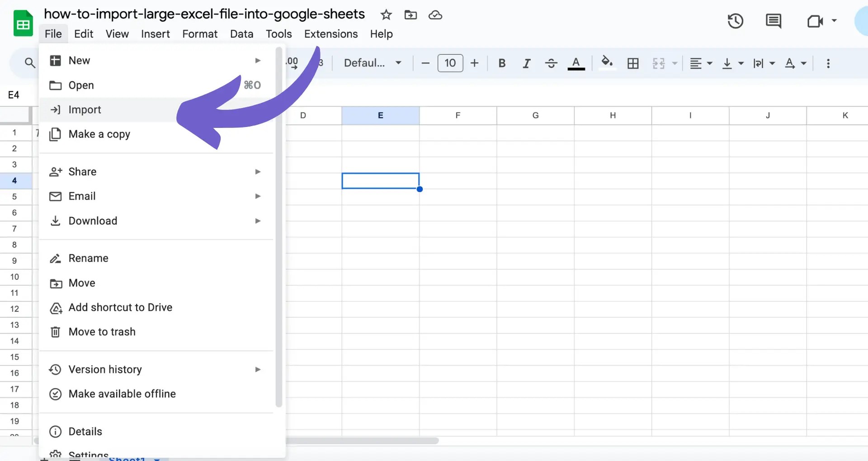Select the Import menu item
Viewport: 868px width, 461px height.
[85, 109]
